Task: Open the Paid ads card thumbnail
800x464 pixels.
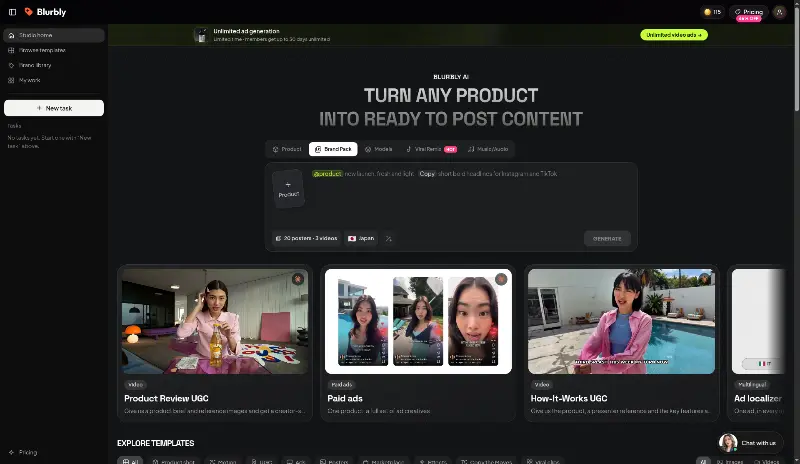Action: coord(418,322)
